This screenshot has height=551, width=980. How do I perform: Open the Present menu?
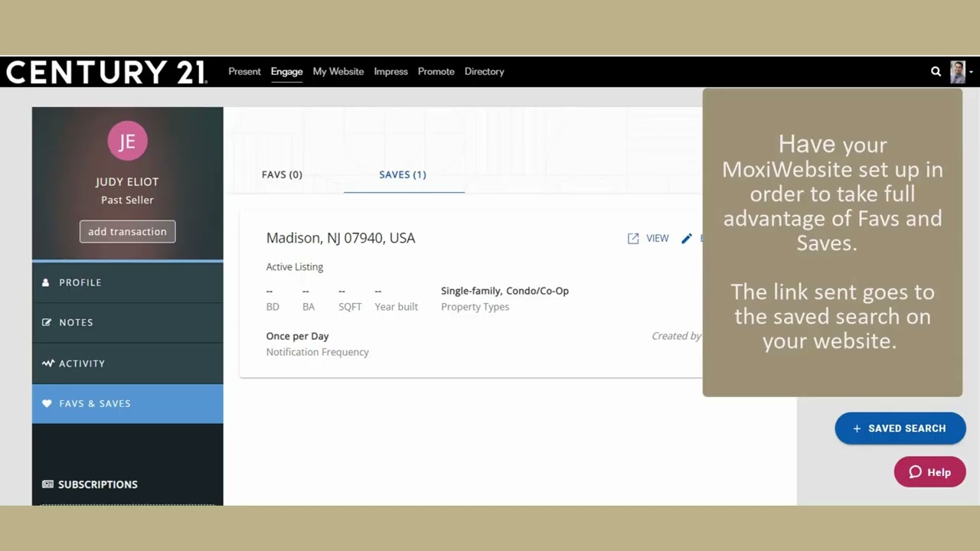pyautogui.click(x=244, y=71)
